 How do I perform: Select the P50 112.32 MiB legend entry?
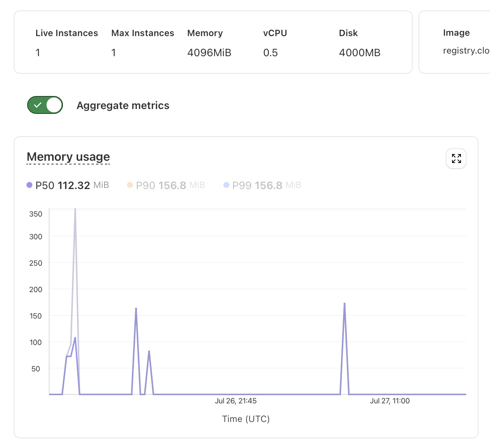[x=67, y=185]
